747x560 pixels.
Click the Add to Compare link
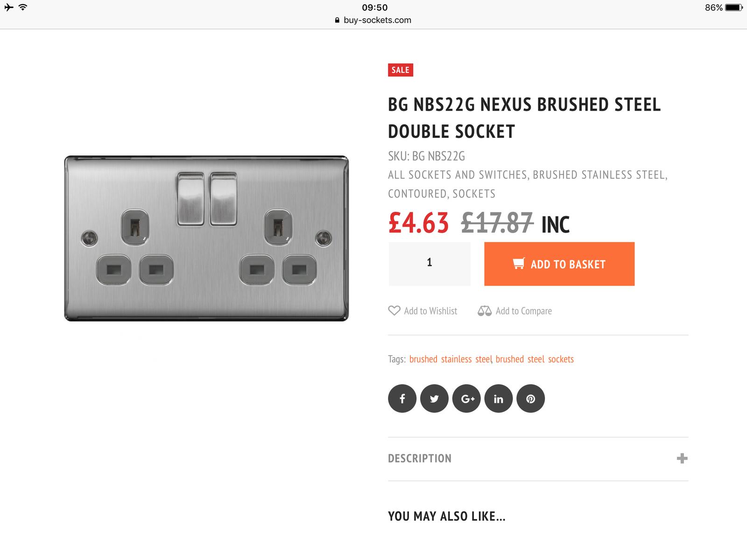click(523, 311)
